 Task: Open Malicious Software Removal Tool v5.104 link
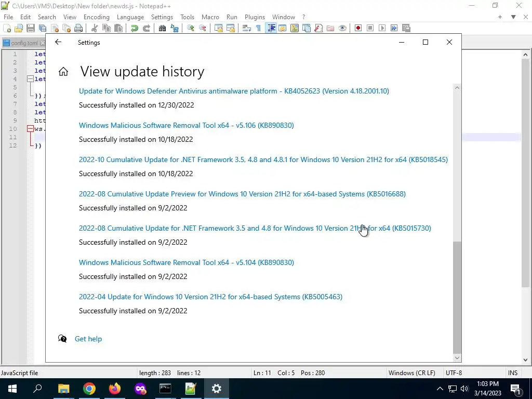(187, 262)
